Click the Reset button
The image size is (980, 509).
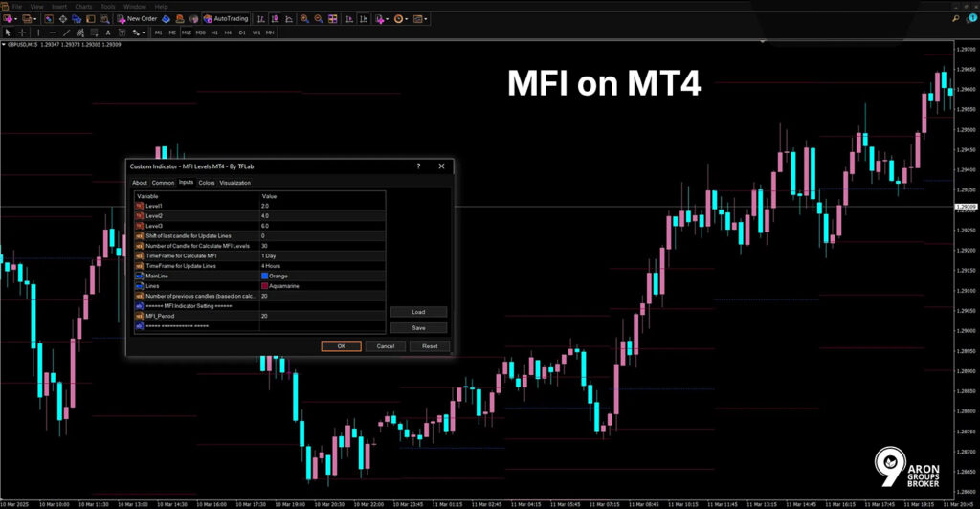point(430,346)
